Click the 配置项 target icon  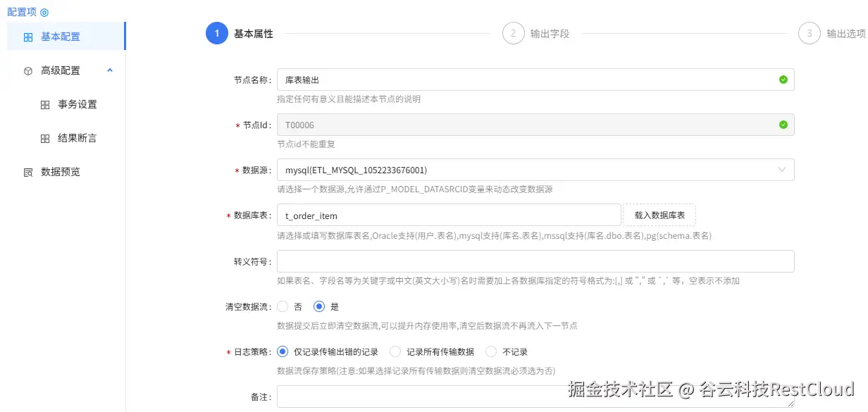[45, 13]
